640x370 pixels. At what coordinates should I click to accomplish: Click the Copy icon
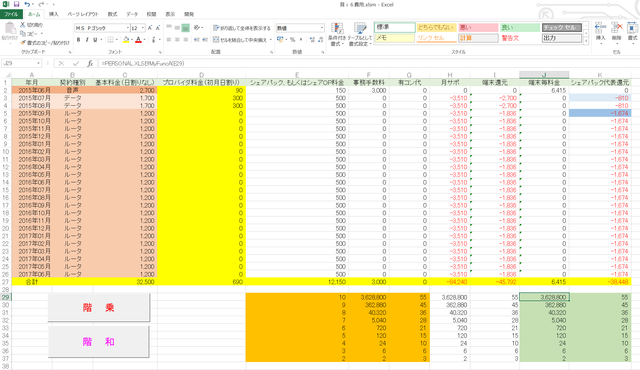pyautogui.click(x=23, y=34)
